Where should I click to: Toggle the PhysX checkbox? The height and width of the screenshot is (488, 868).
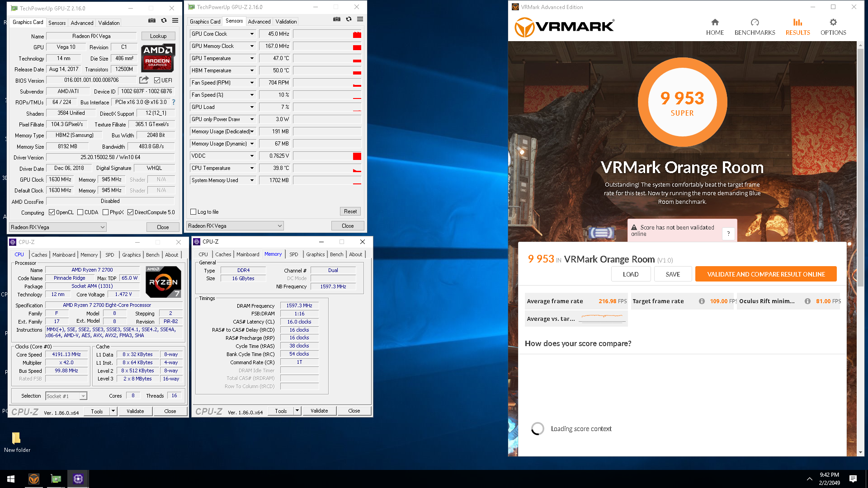point(105,212)
